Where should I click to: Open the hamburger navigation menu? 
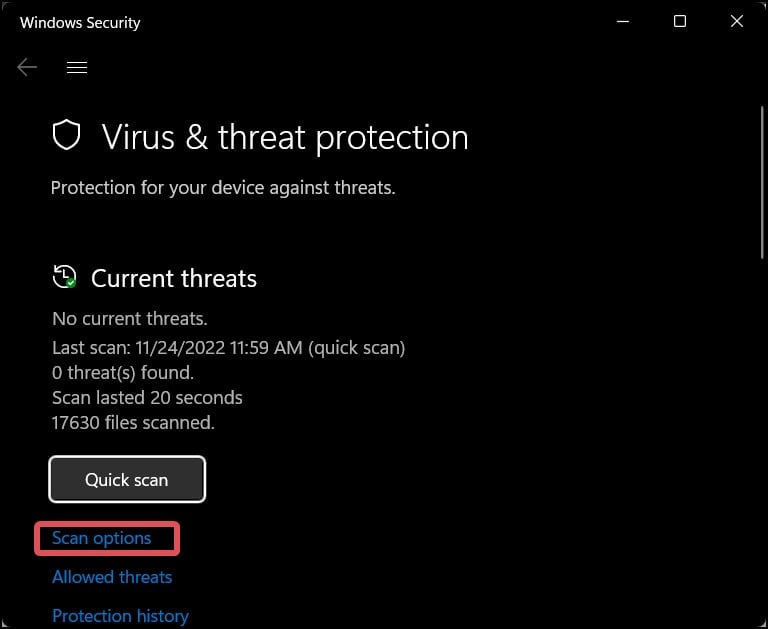click(77, 67)
